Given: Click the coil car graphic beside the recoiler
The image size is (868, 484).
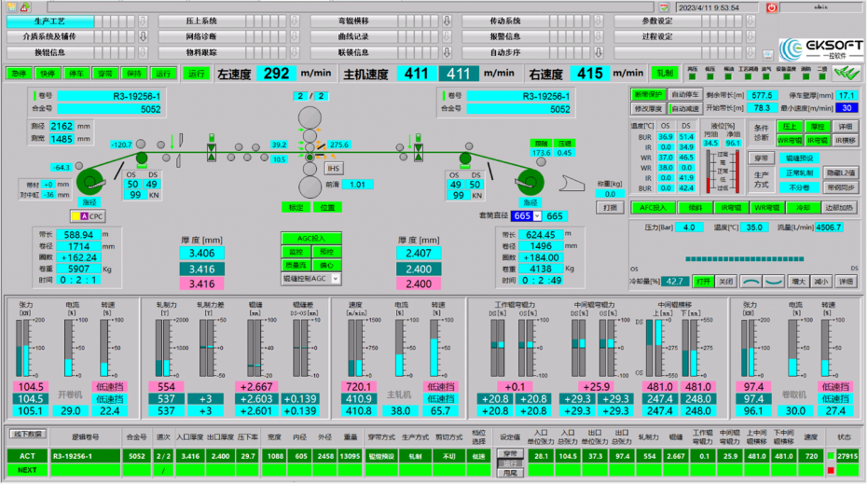Looking at the screenshot, I should point(572,184).
